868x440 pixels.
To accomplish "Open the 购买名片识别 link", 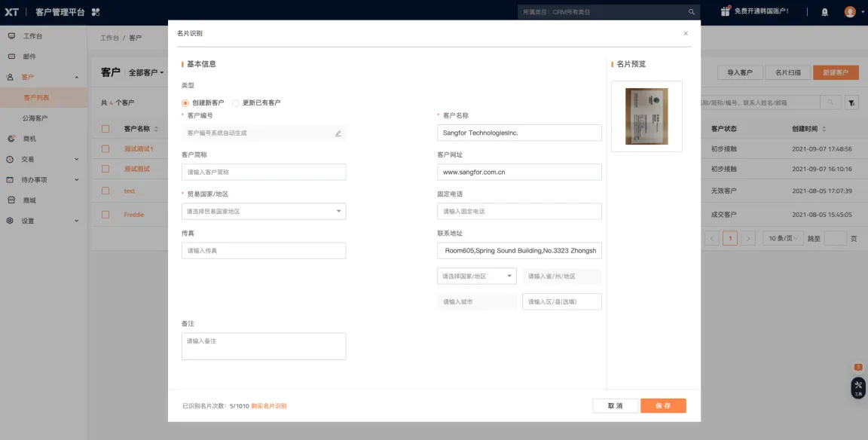I will [269, 406].
